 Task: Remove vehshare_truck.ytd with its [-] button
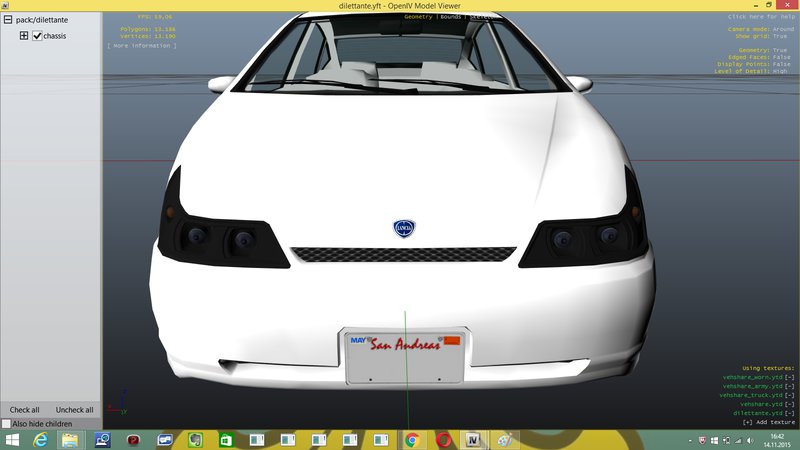tap(790, 395)
